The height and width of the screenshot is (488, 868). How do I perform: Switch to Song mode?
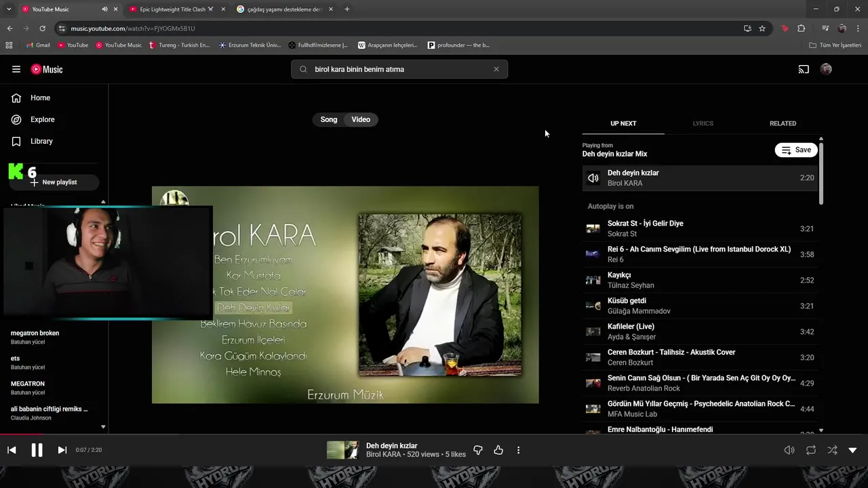[x=329, y=119]
